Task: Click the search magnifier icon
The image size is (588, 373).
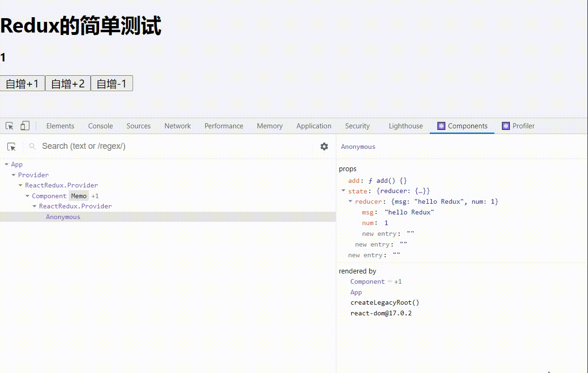Action: 32,146
